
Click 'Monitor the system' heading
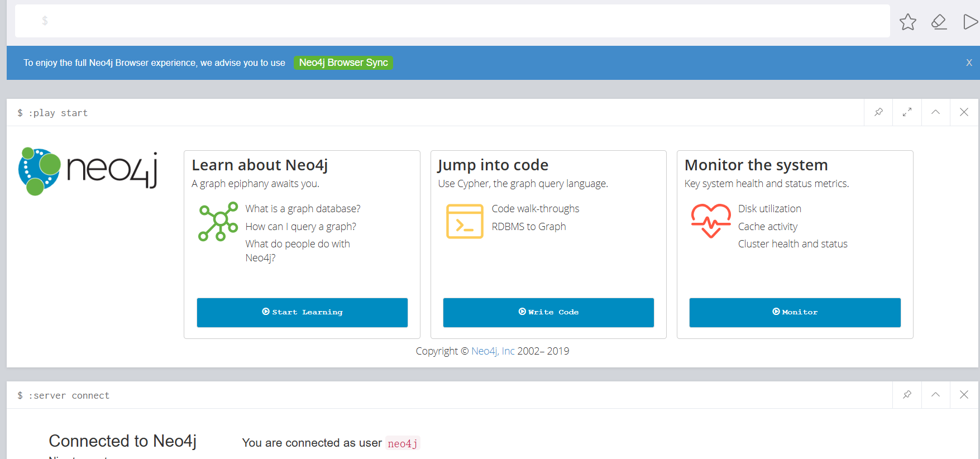(756, 165)
